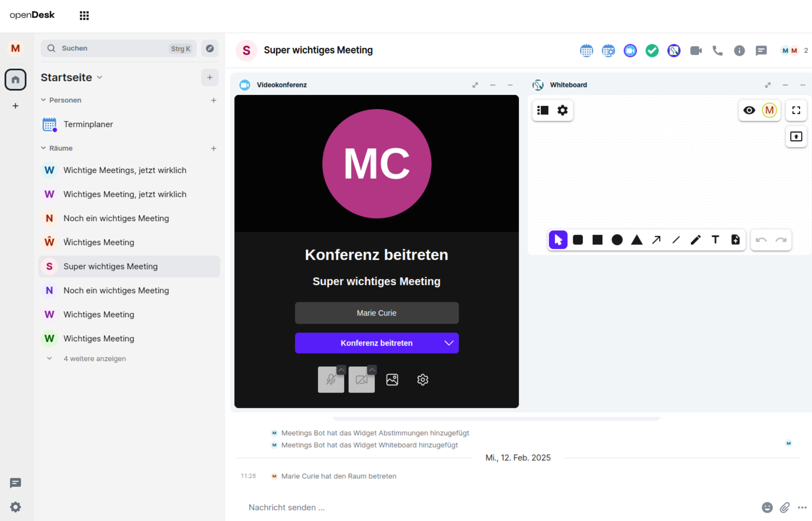
Task: Toggle whiteboard eye visibility for collaborators
Action: 750,110
